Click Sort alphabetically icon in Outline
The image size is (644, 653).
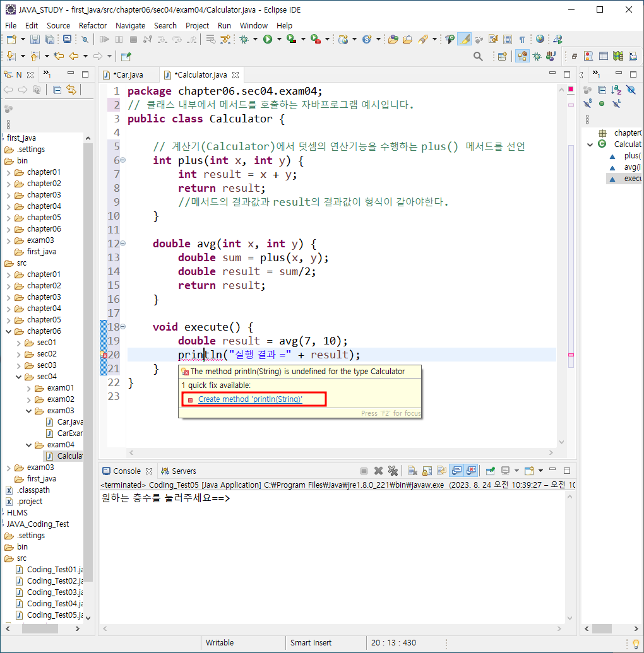pos(616,90)
